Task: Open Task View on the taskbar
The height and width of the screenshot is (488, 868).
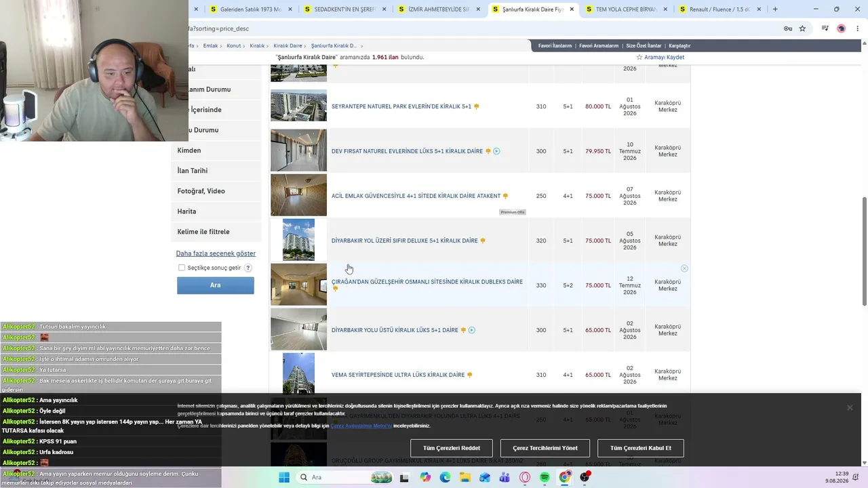Action: pos(405,477)
